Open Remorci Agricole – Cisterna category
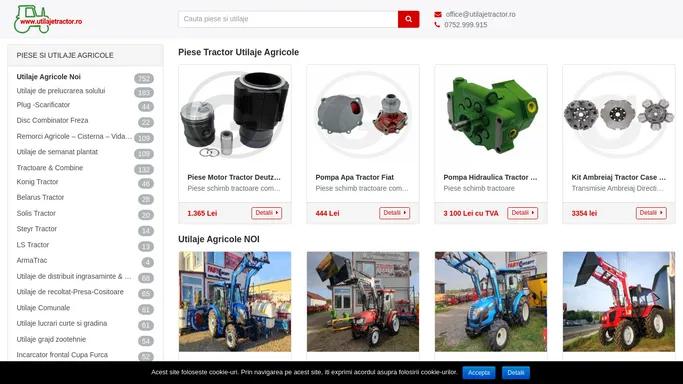This screenshot has height=384, width=683. (x=74, y=136)
